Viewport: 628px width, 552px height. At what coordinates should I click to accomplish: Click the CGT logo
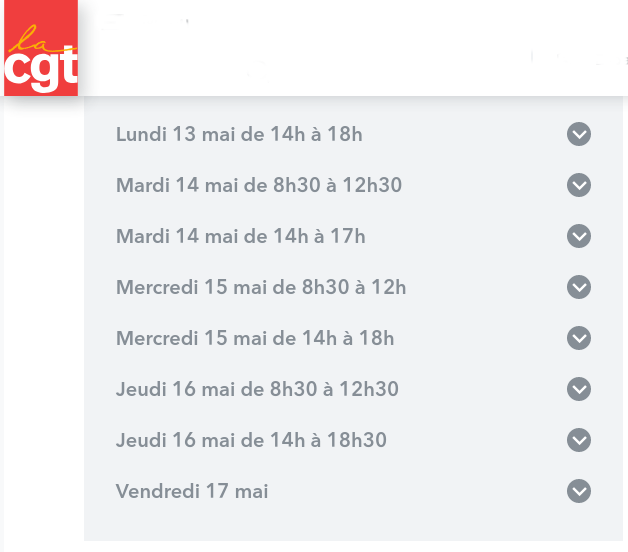(41, 61)
